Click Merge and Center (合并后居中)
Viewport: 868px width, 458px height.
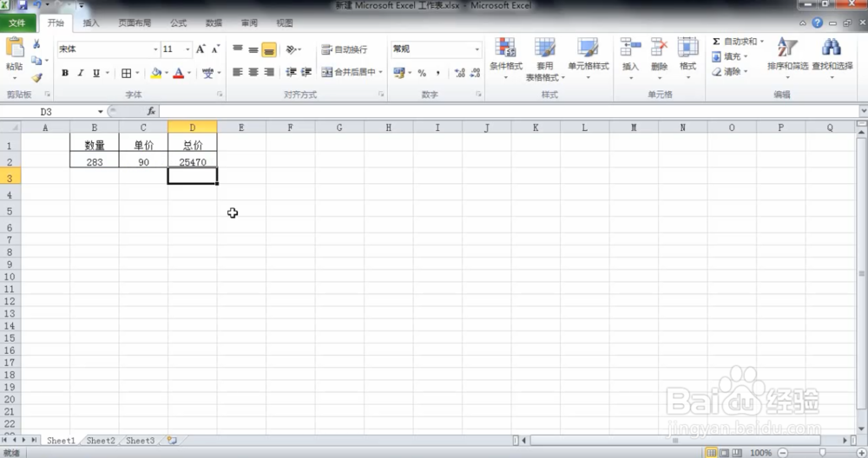(x=349, y=72)
